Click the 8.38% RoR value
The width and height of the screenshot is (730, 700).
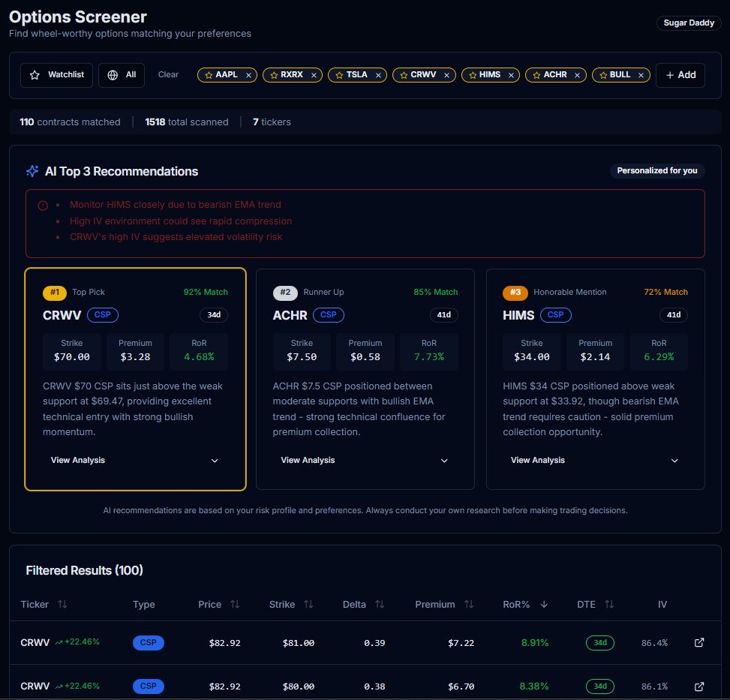(x=533, y=686)
